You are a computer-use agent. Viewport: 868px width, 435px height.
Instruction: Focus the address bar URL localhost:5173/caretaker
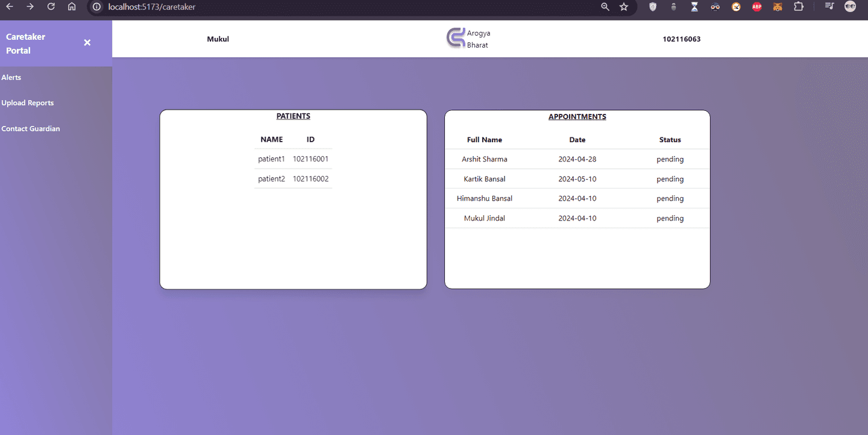coord(151,7)
